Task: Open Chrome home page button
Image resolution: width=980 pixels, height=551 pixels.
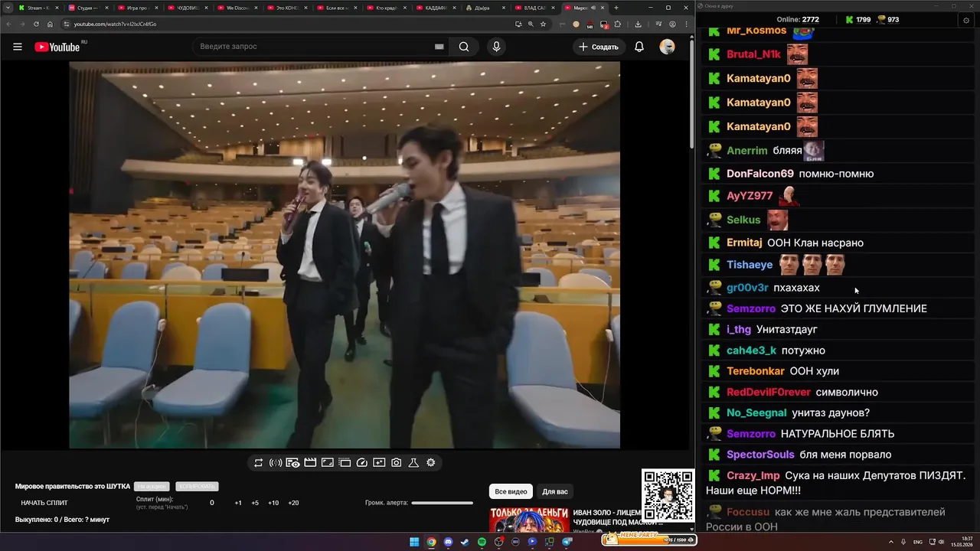Action: [x=50, y=24]
